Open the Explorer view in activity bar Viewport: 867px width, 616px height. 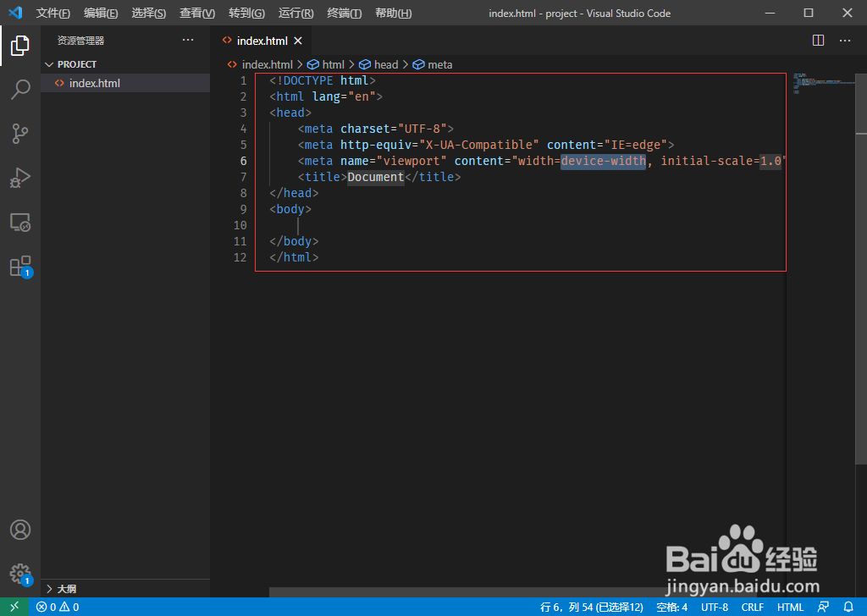coord(20,46)
